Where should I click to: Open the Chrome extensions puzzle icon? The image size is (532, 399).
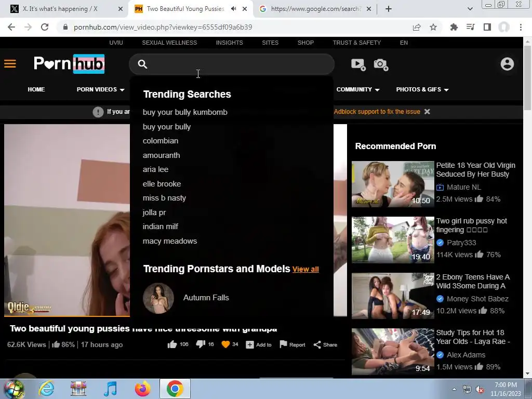[454, 27]
